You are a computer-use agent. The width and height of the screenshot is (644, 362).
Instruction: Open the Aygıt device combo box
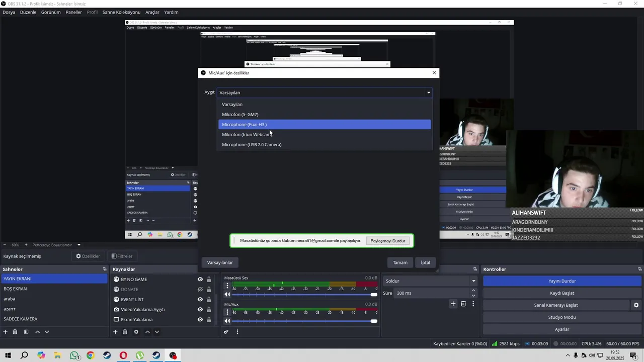coord(325,93)
